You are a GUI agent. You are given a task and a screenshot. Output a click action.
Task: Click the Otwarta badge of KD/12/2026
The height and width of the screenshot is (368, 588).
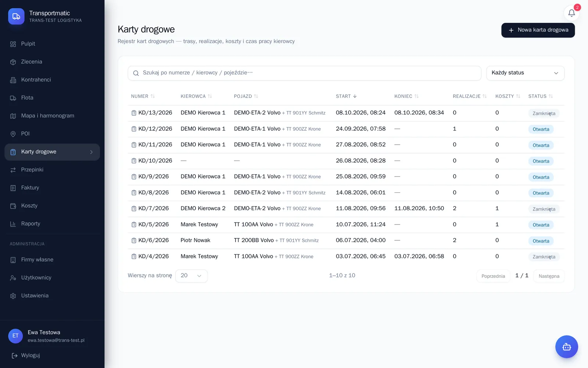pyautogui.click(x=541, y=129)
